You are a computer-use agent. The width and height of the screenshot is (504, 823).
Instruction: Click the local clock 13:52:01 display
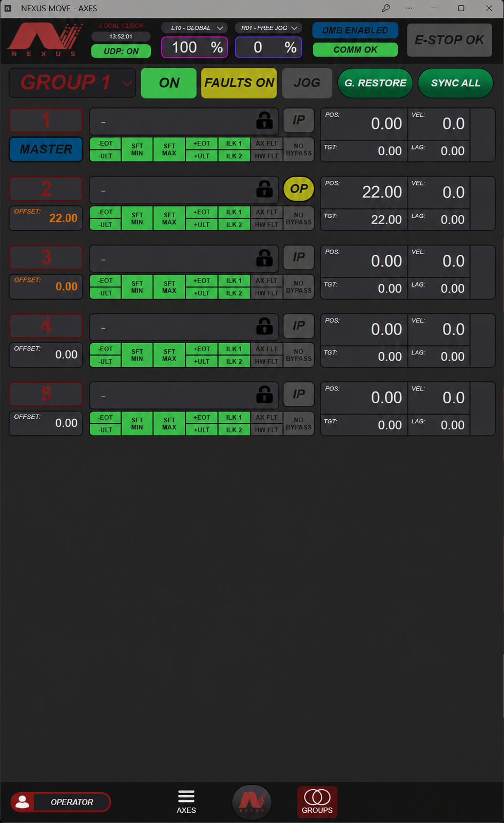click(x=121, y=36)
